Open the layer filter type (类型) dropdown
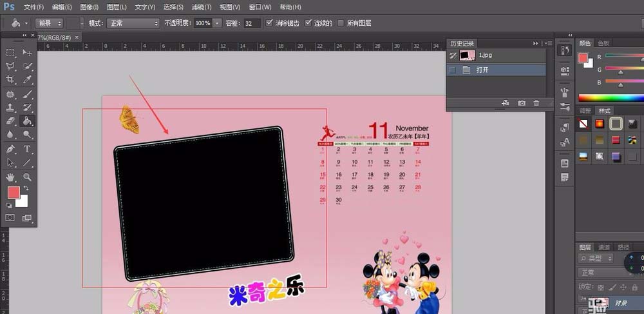Image resolution: width=644 pixels, height=314 pixels. coord(596,259)
